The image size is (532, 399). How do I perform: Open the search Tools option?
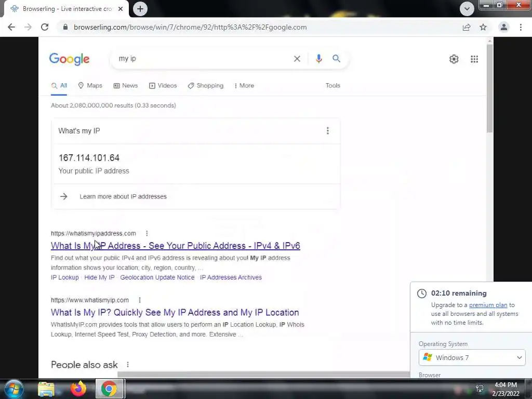(333, 86)
